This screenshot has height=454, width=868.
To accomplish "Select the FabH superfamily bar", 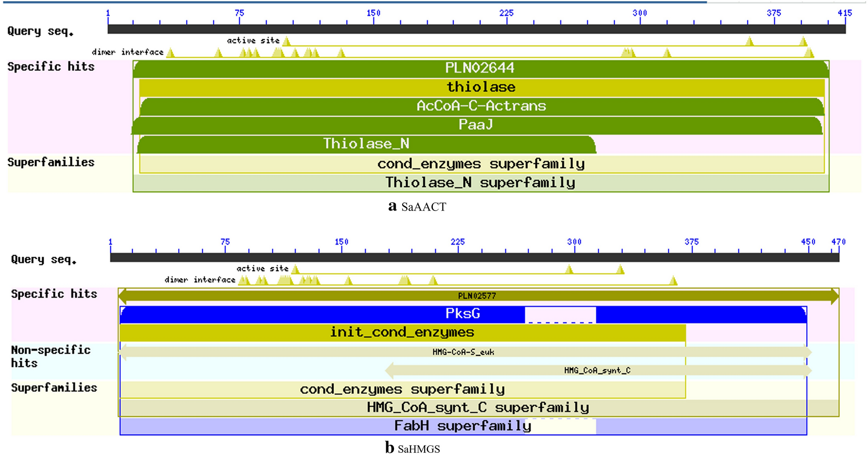I will [463, 426].
